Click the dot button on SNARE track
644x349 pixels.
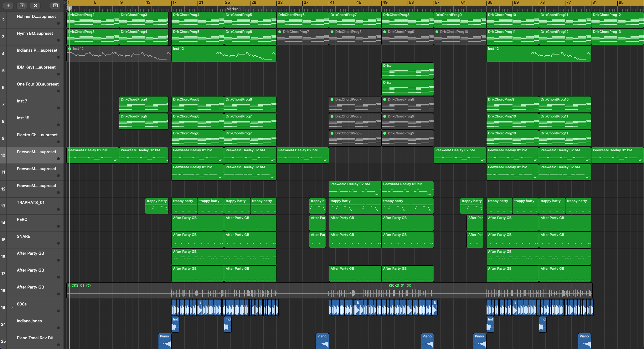point(58,243)
